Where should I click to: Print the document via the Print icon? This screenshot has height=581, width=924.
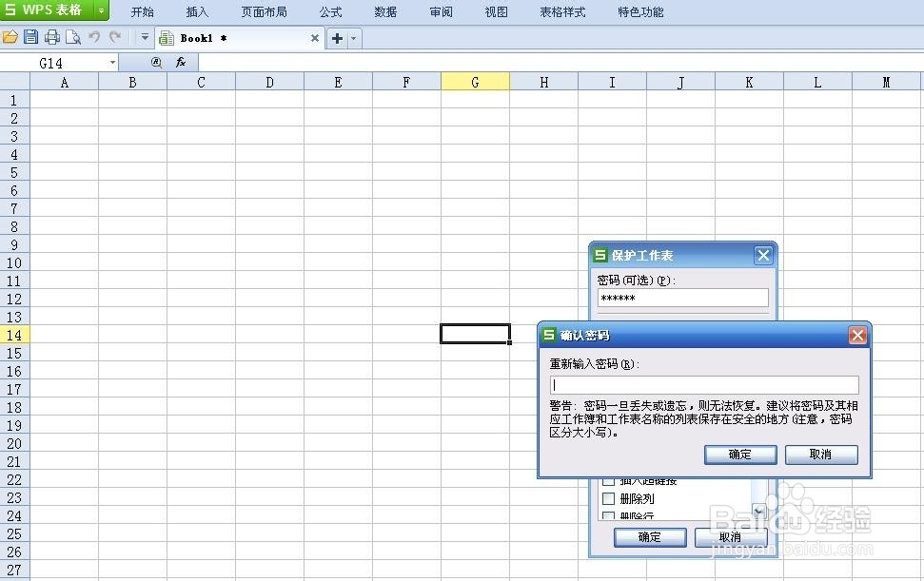tap(51, 38)
